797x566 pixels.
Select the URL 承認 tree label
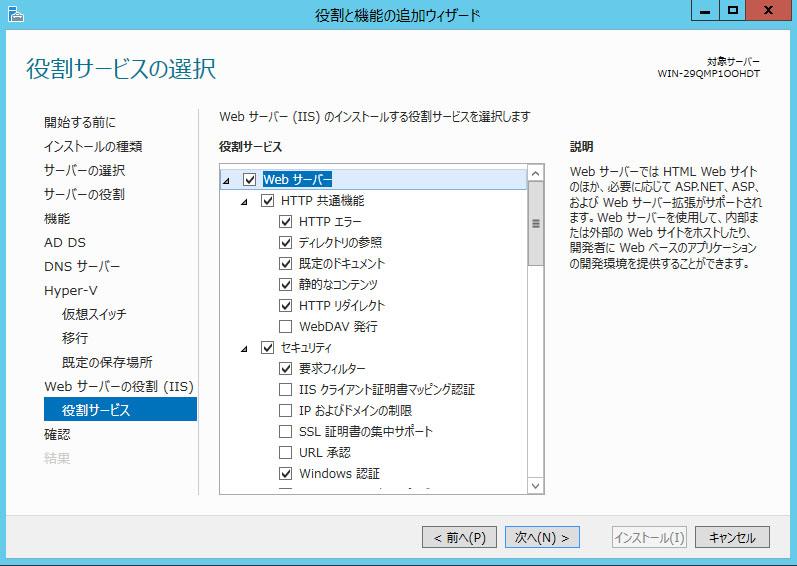pyautogui.click(x=324, y=452)
